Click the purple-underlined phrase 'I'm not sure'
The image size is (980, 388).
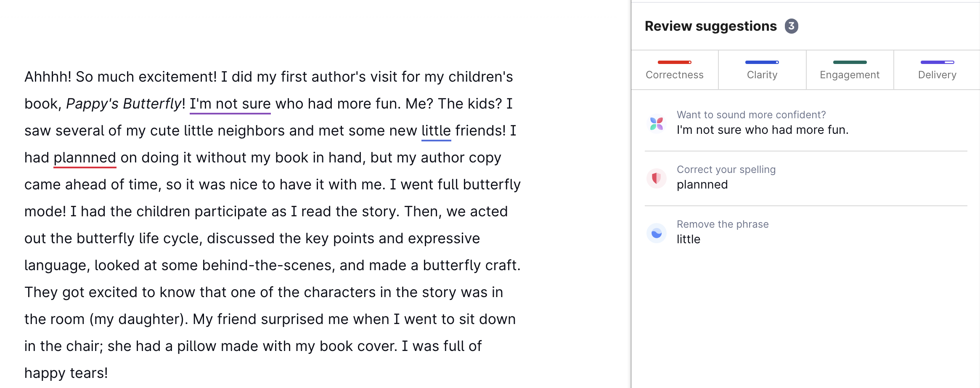pyautogui.click(x=230, y=104)
